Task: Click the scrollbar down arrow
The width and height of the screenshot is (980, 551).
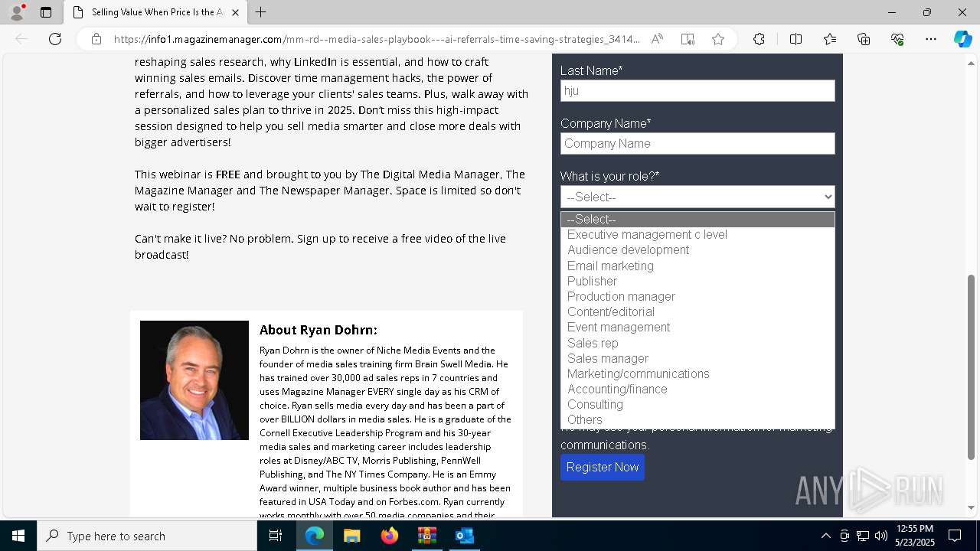Action: (x=972, y=507)
